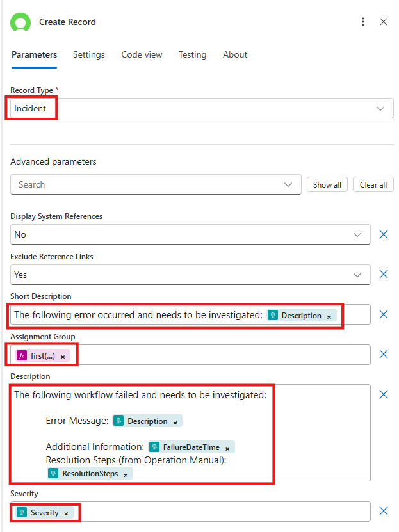Click into the Severity input field
Image resolution: width=399 pixels, height=532 pixels.
(x=218, y=512)
